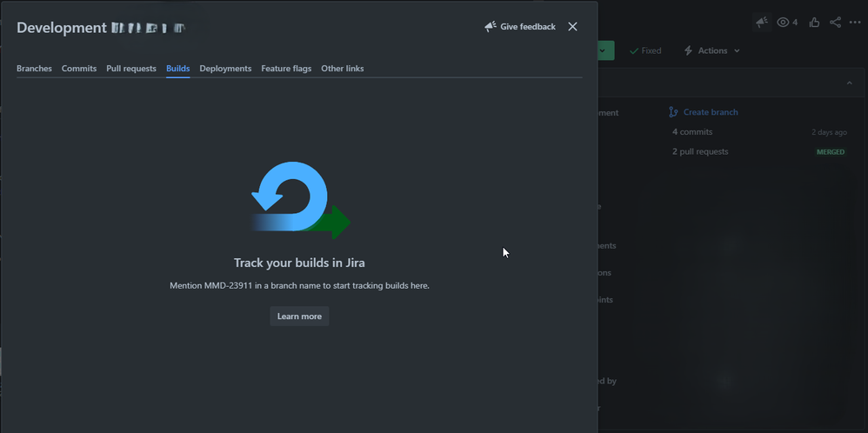Open the three-dots more actions menu

(855, 22)
